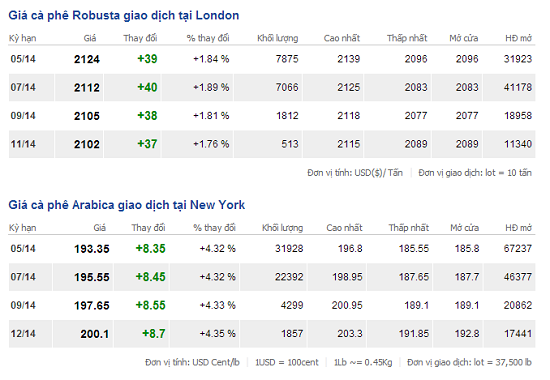Viewport: 550px width, 380px height.
Task: Click volume value 1812
Action: pos(287,116)
